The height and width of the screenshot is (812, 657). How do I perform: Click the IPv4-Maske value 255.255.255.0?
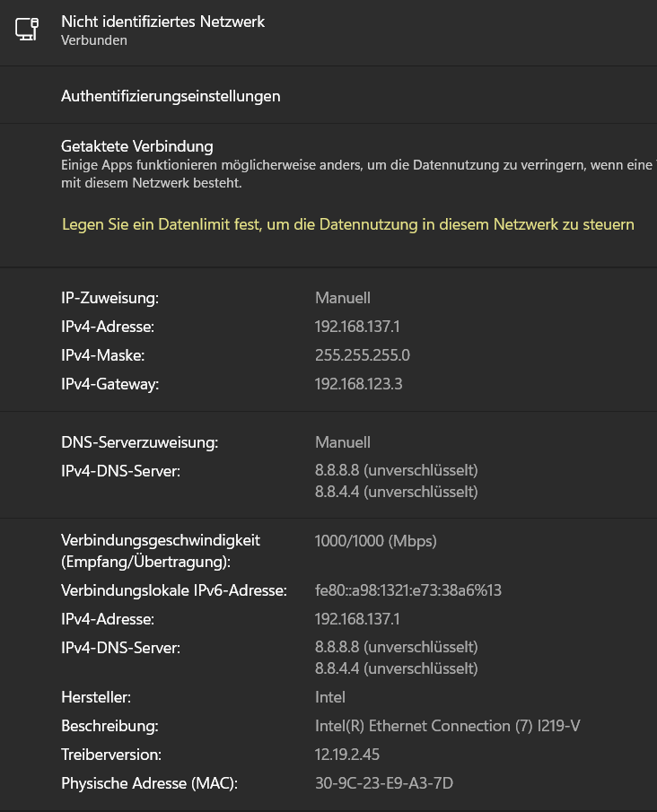pyautogui.click(x=362, y=355)
